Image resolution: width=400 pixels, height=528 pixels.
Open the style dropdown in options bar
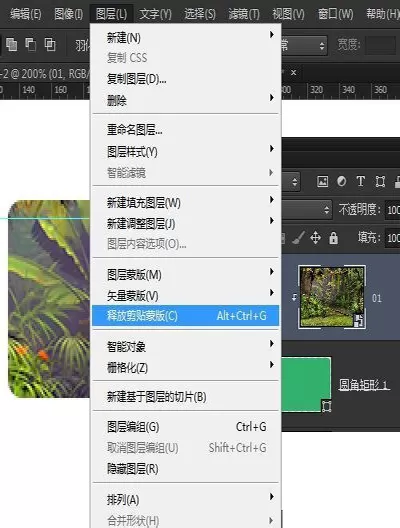coord(304,45)
